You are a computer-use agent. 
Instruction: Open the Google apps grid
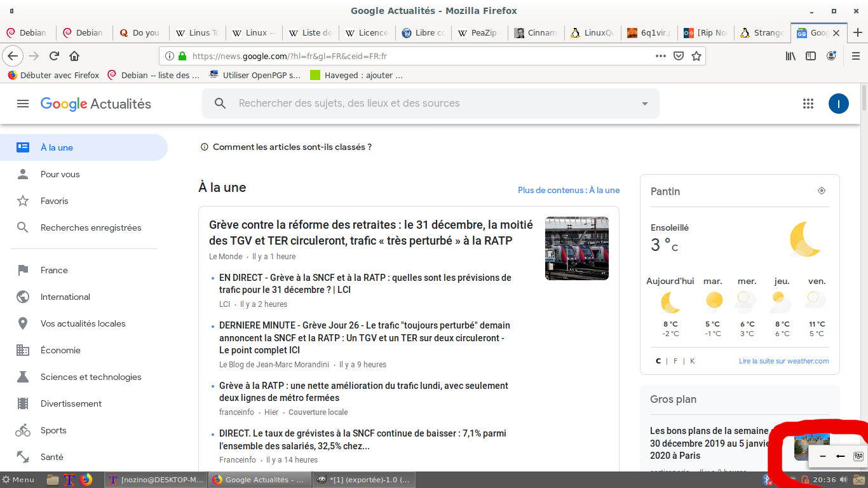[808, 104]
